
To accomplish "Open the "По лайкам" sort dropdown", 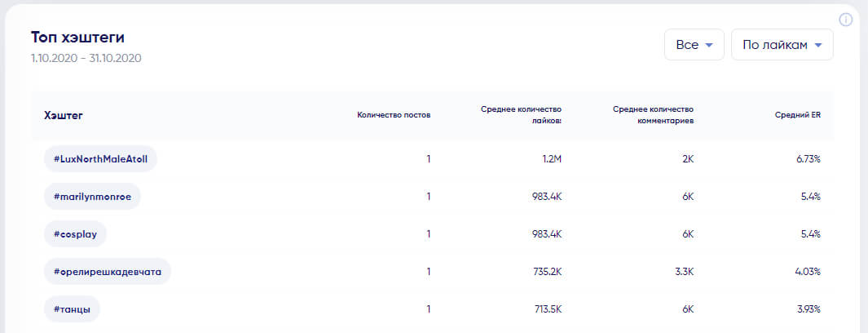I will pos(782,45).
